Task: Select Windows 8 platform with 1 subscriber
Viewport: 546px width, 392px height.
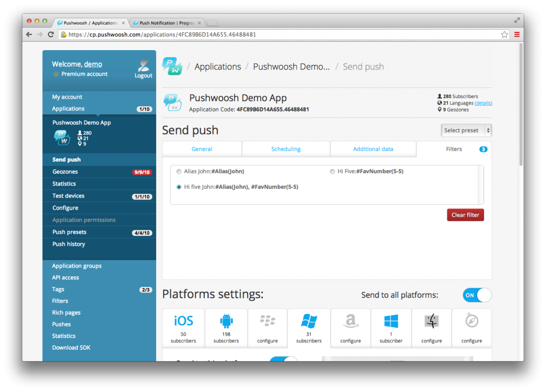Action: (x=391, y=328)
